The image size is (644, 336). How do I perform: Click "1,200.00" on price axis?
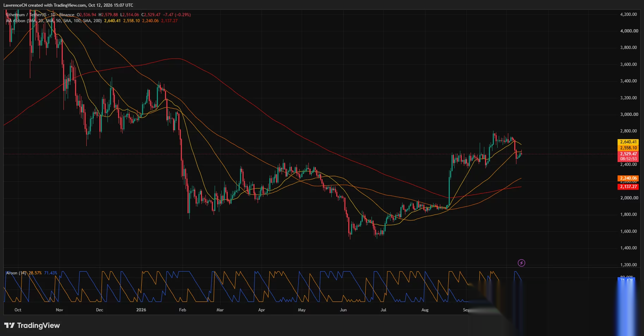pyautogui.click(x=628, y=265)
